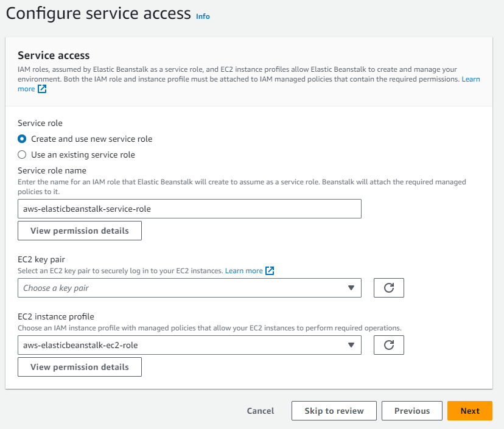The width and height of the screenshot is (504, 429).
Task: Open the Info link beside the page title
Action: pyautogui.click(x=203, y=16)
